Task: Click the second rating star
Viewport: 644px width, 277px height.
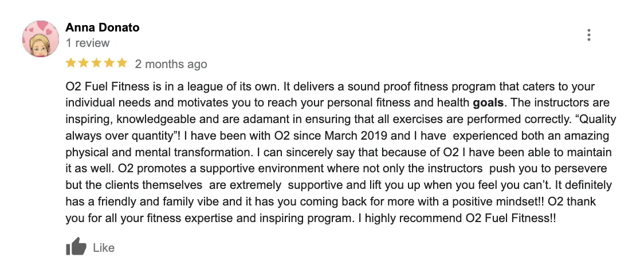Action: (84, 63)
